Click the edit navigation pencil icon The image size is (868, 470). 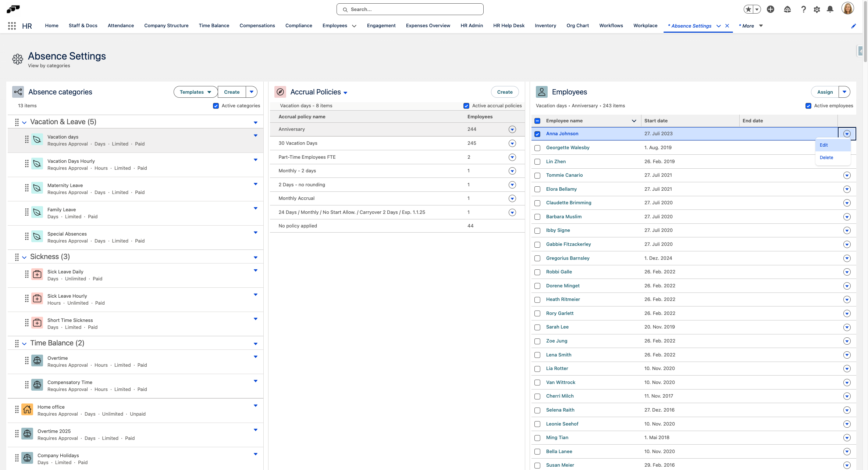(x=853, y=26)
